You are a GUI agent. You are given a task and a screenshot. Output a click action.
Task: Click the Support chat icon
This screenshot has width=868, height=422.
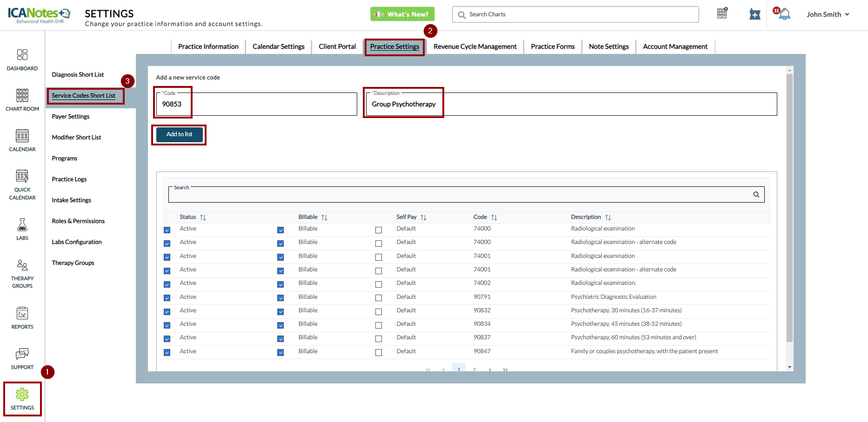[x=22, y=354]
